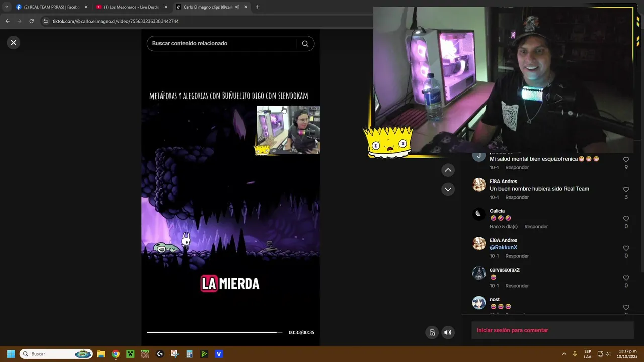Open the blue V app on taskbar
The image size is (644, 362).
coord(219,354)
